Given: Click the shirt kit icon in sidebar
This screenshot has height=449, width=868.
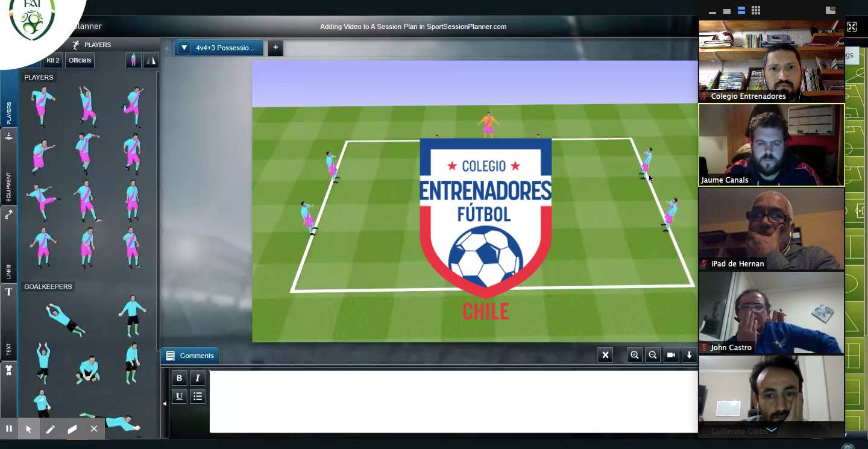Looking at the screenshot, I should (8, 370).
